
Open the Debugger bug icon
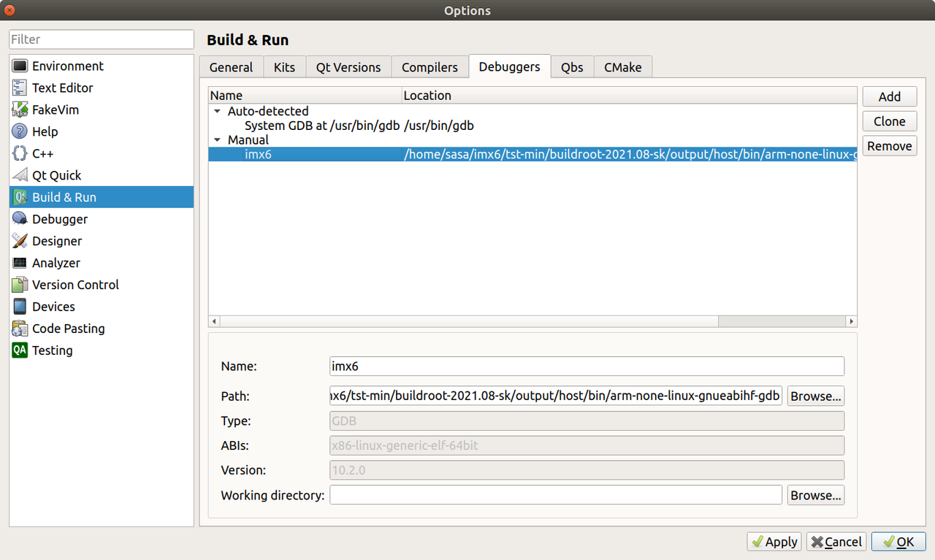[x=20, y=219]
